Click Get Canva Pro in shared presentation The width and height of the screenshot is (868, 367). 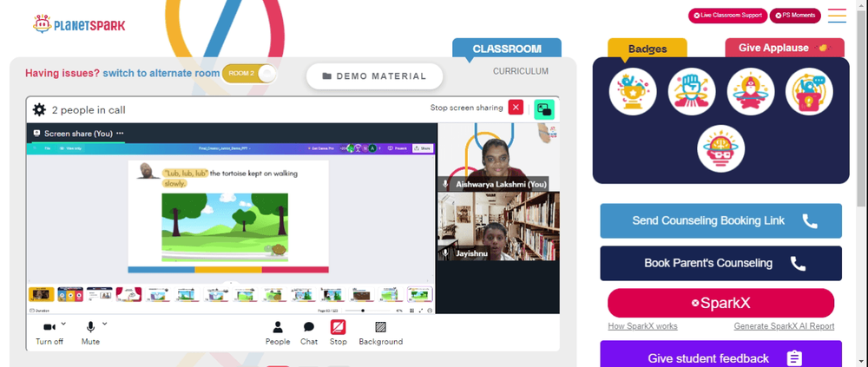pyautogui.click(x=322, y=148)
